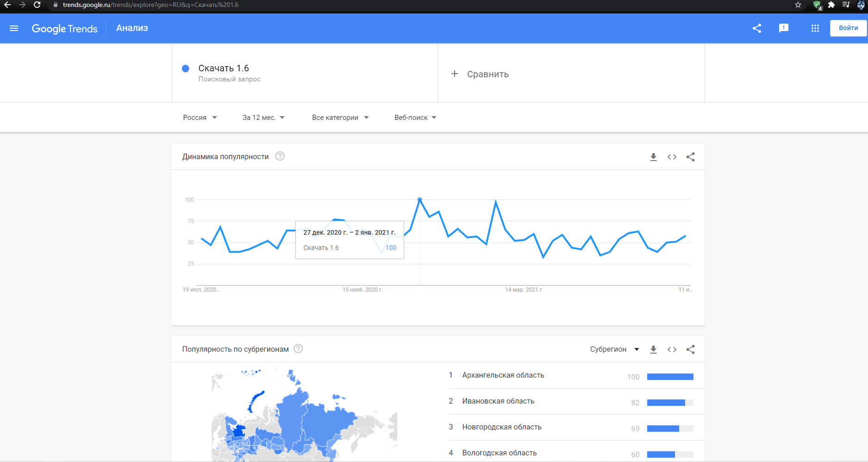
Task: Open the Россия region dropdown
Action: coord(200,118)
